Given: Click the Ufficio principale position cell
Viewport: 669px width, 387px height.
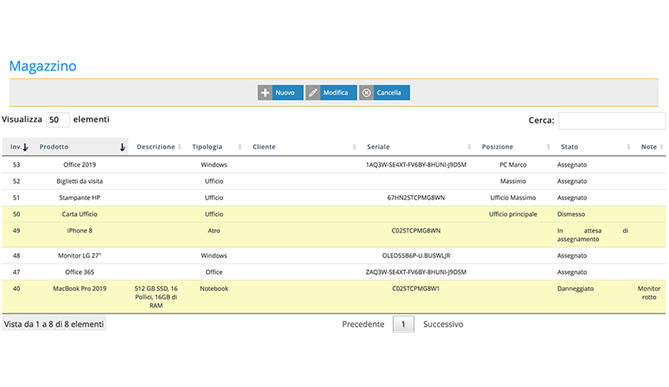Looking at the screenshot, I should click(513, 214).
